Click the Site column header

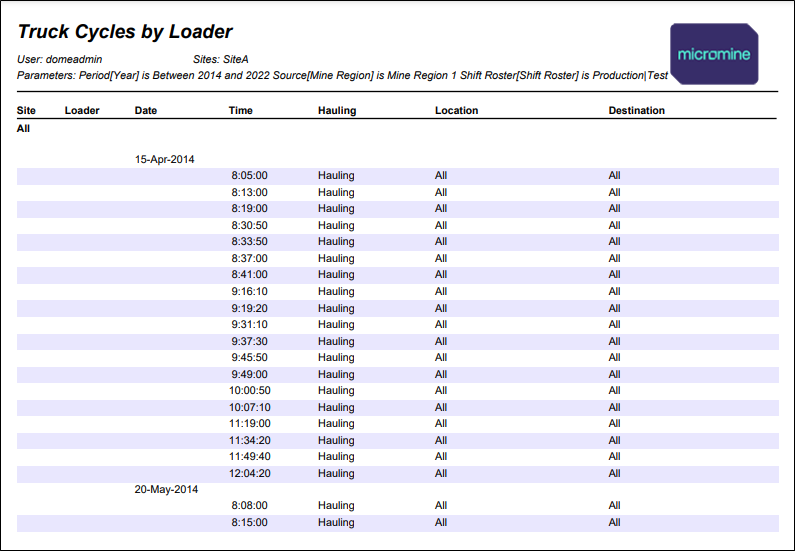click(x=26, y=111)
